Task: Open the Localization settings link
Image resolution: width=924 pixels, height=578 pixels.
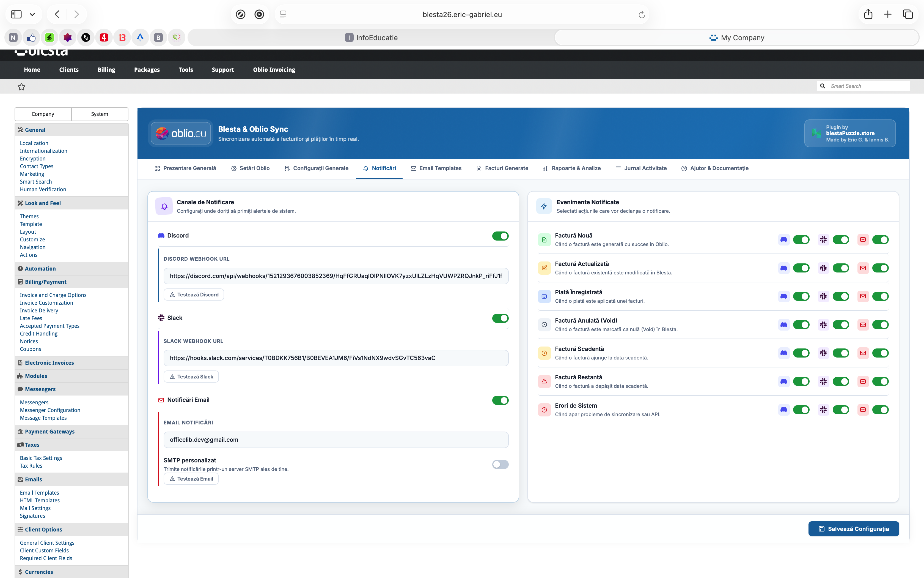Action: click(34, 143)
